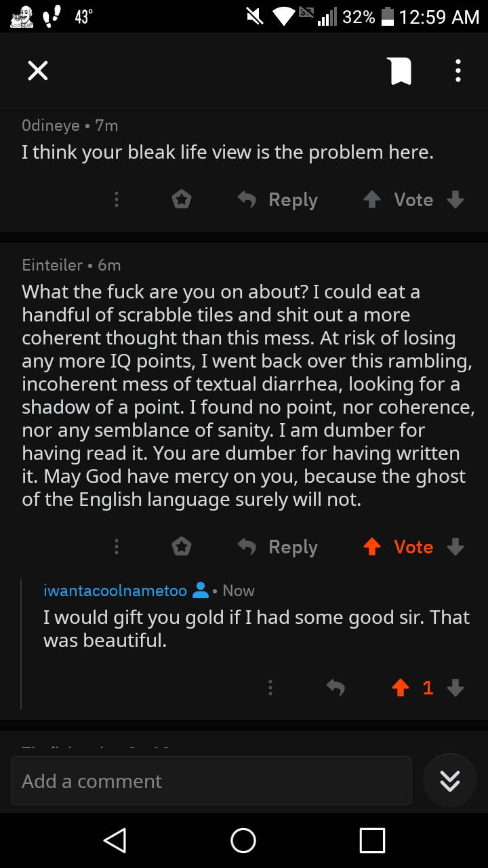Viewport: 488px width, 868px height.
Task: Downvote iwantacoolnametoo's comment
Action: [x=455, y=688]
